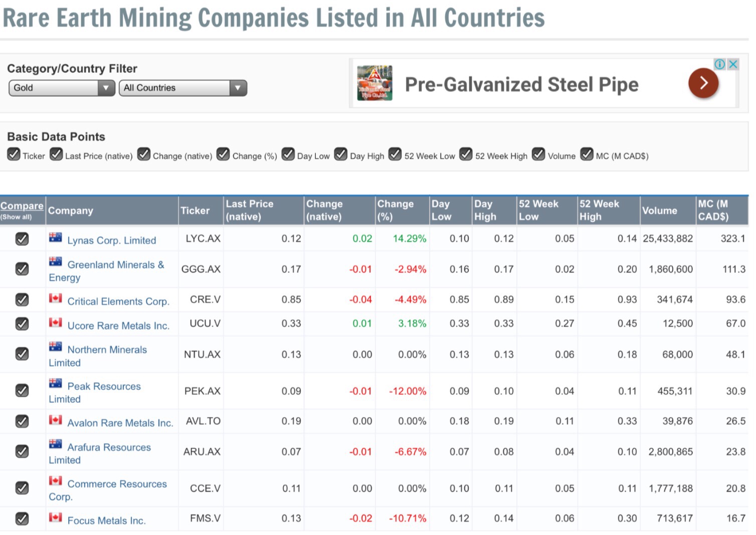Click the Compare (Show all) link
This screenshot has height=535, width=756.
tap(22, 205)
